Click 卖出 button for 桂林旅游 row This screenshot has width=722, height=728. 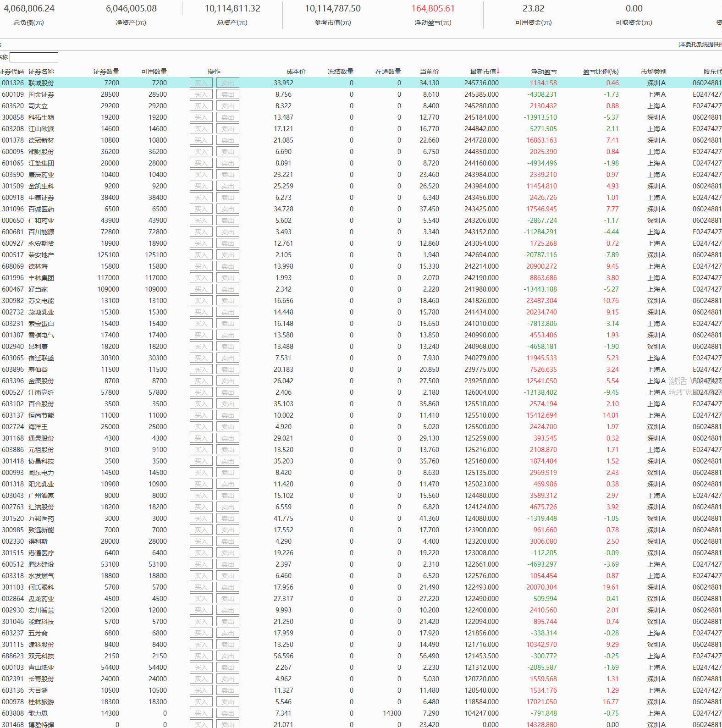click(228, 702)
